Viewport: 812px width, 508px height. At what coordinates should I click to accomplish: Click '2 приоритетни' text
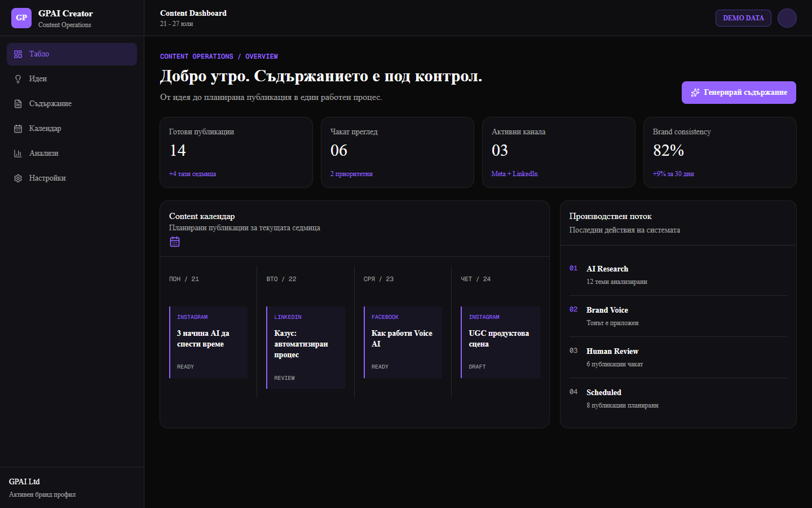click(351, 174)
